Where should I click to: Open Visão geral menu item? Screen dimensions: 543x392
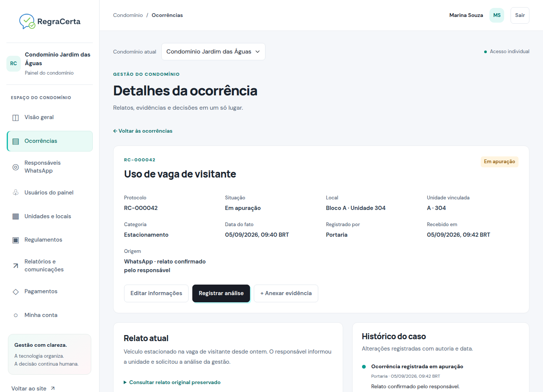pos(50,117)
